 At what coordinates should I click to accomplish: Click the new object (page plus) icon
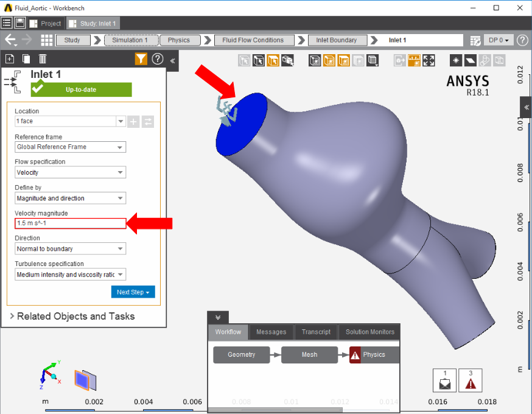pyautogui.click(x=10, y=59)
